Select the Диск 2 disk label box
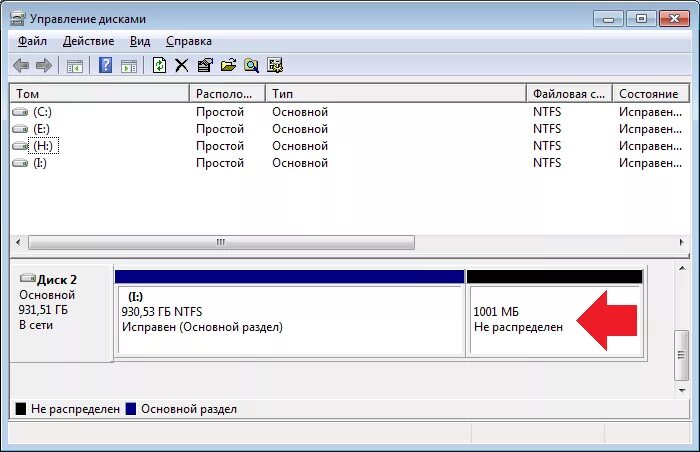The height and width of the screenshot is (452, 700). [61, 313]
